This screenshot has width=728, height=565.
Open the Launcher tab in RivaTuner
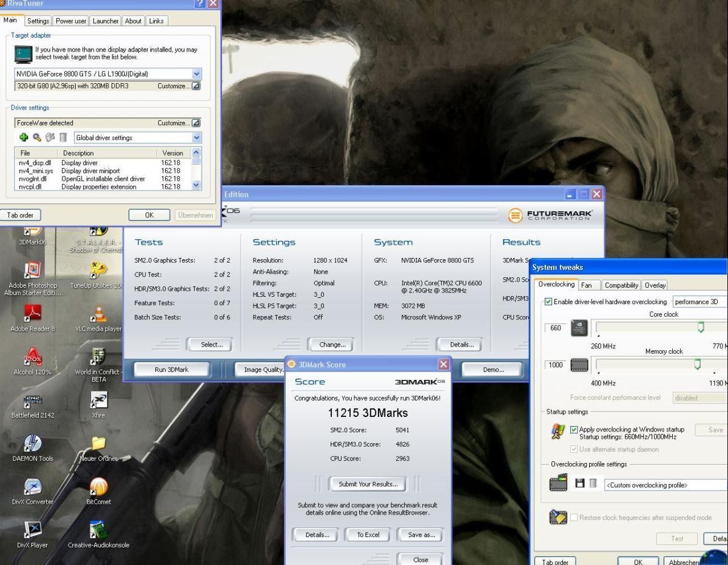[x=106, y=21]
